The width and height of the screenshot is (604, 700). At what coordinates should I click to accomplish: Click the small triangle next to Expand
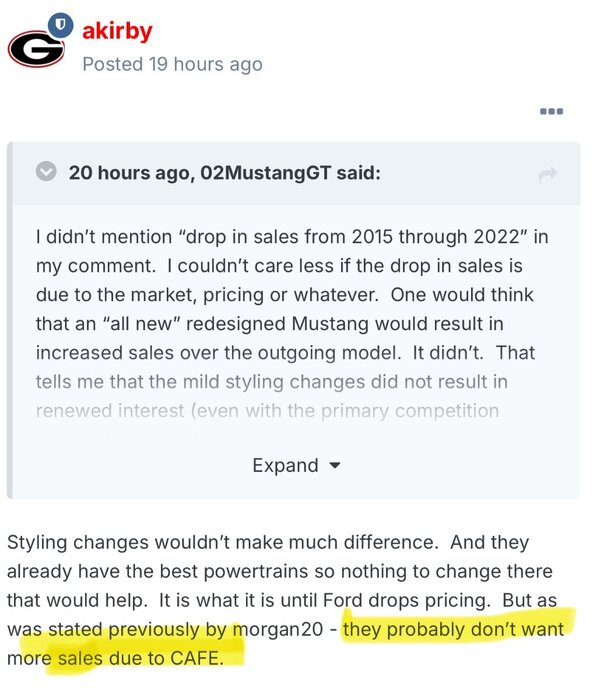coord(335,466)
